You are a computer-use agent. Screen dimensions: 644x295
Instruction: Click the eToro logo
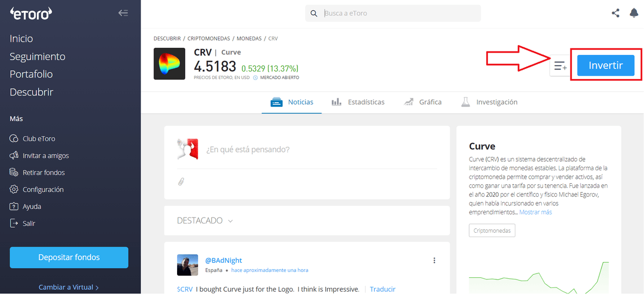(x=32, y=13)
